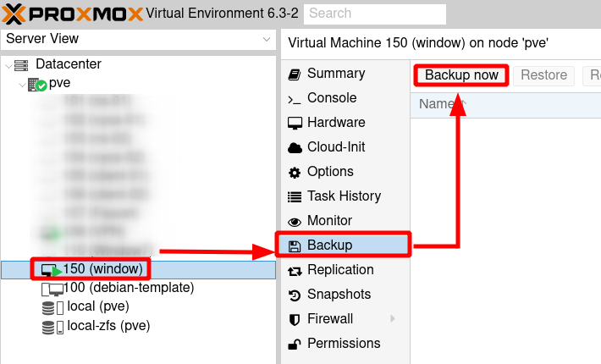Open the Permissions tab
601x364 pixels.
[344, 343]
